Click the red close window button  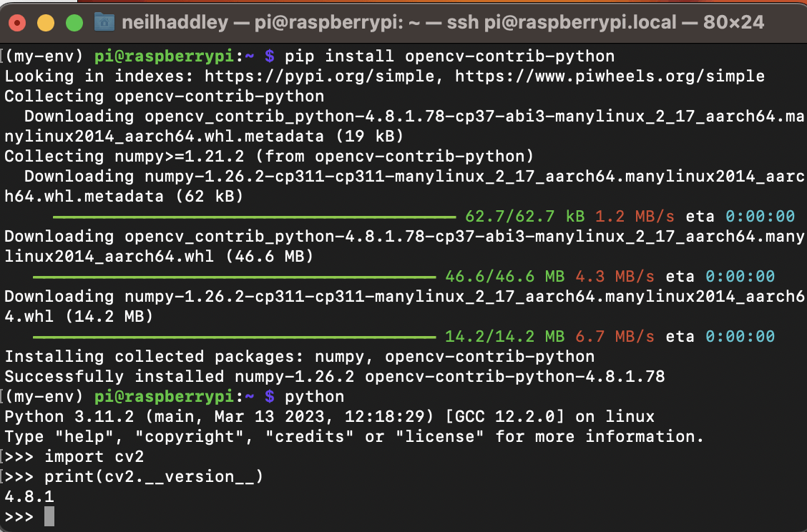[17, 23]
